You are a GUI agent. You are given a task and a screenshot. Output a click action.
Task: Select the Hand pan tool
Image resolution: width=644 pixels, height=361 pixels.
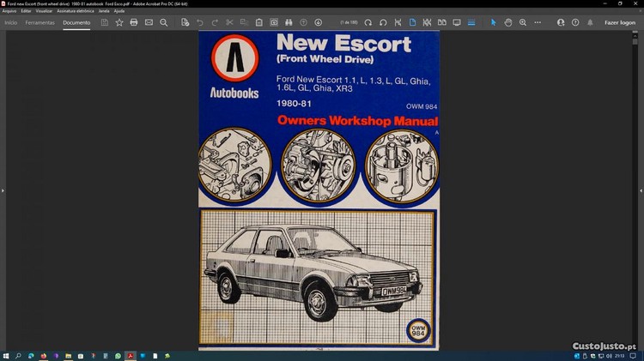pos(508,22)
